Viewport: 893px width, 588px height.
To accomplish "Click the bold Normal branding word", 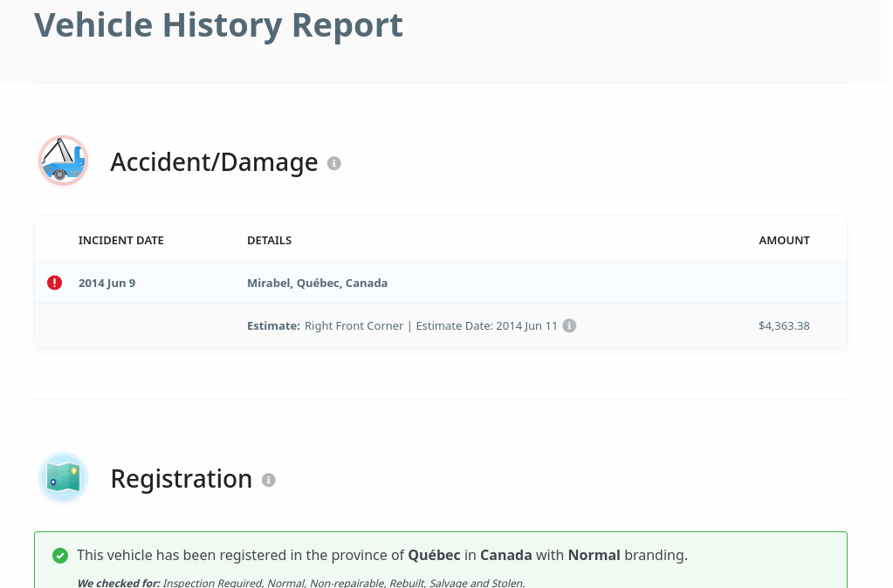I will [x=594, y=555].
